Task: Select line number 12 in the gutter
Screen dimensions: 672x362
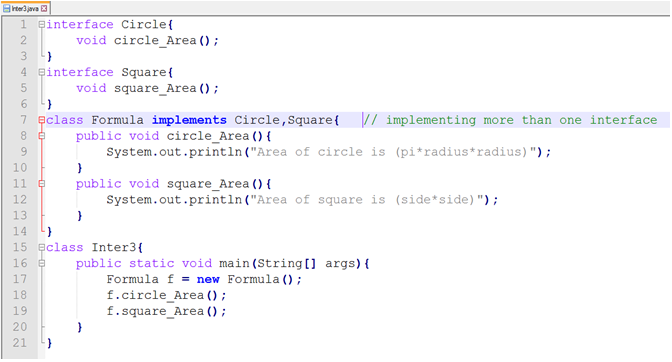Action: click(20, 200)
